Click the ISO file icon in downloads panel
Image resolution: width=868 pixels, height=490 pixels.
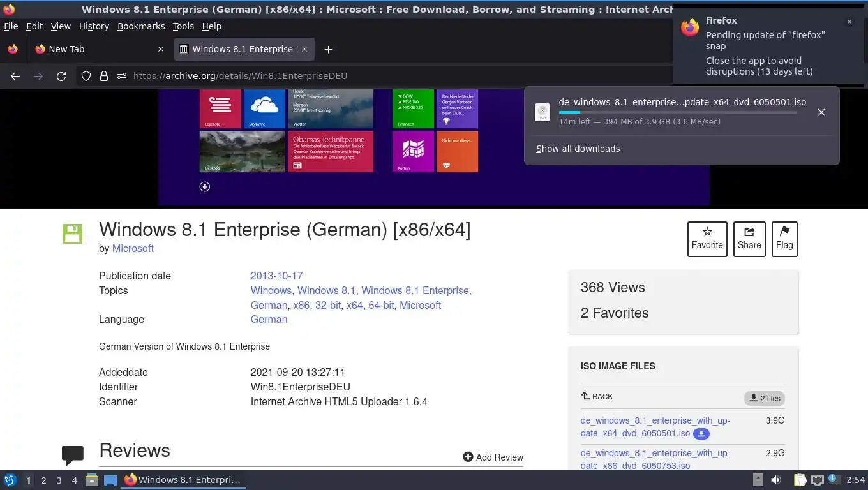pos(542,112)
